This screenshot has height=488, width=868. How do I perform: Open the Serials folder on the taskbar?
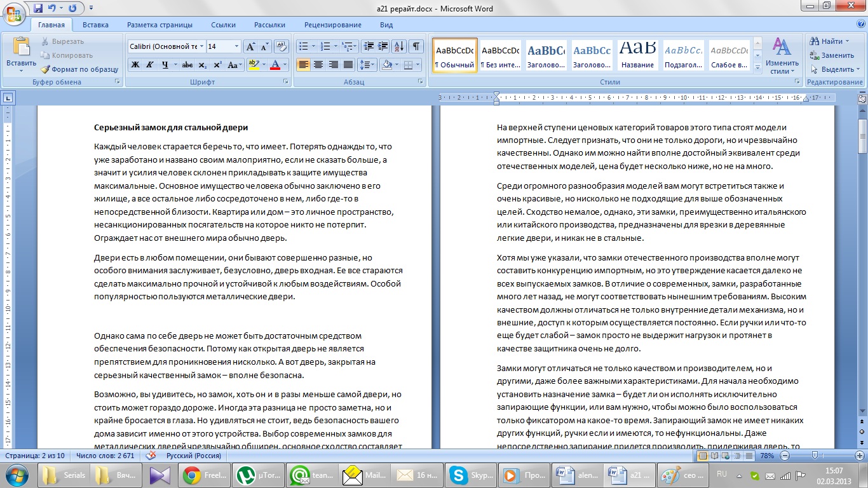(65, 475)
